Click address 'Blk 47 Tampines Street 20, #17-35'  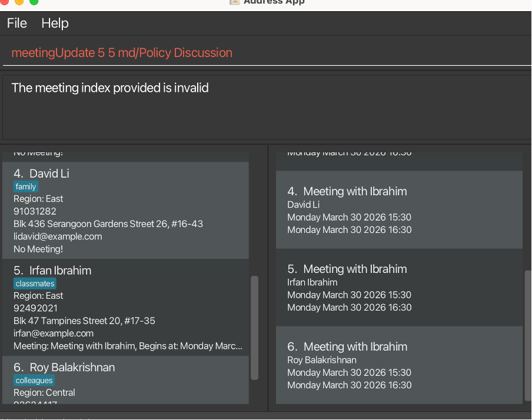click(x=84, y=321)
